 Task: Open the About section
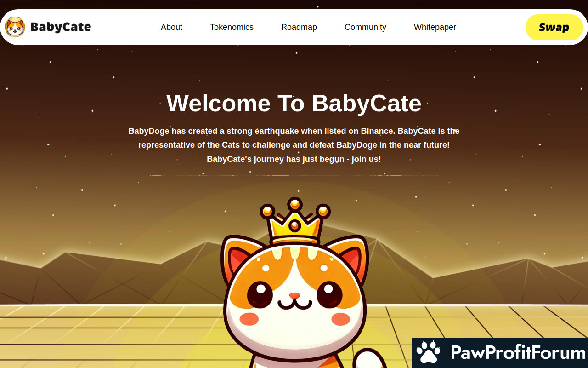[171, 27]
